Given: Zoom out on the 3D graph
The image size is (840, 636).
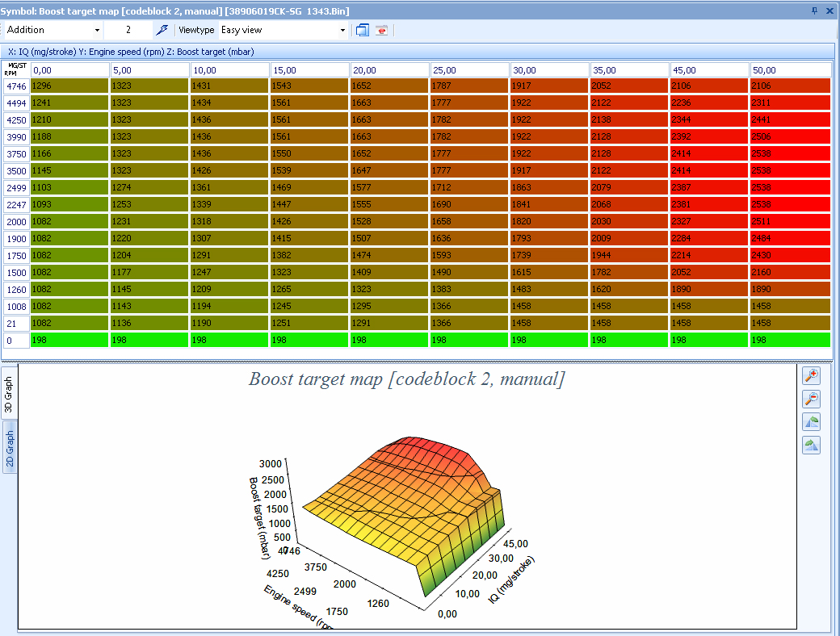Looking at the screenshot, I should point(811,399).
